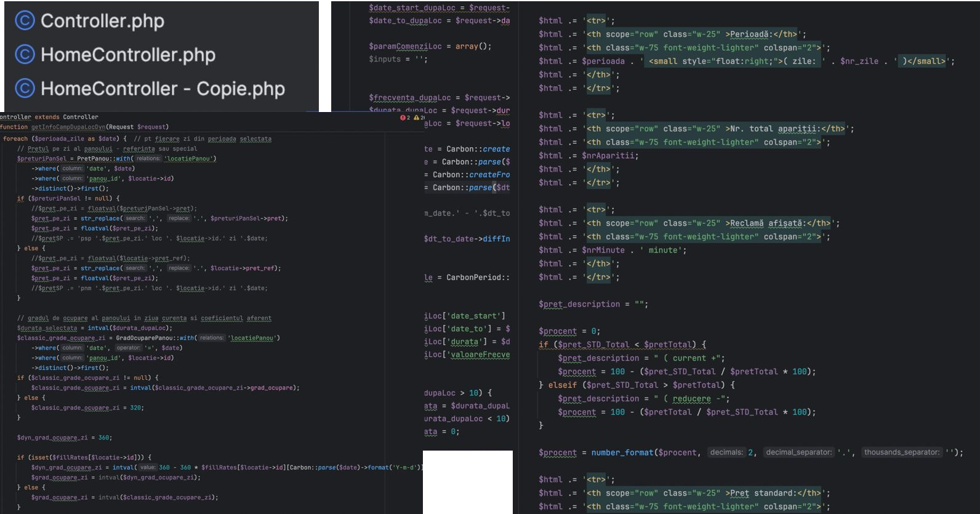Click the '$durata_selectata = intval' line
This screenshot has height=514, width=980.
(95, 328)
